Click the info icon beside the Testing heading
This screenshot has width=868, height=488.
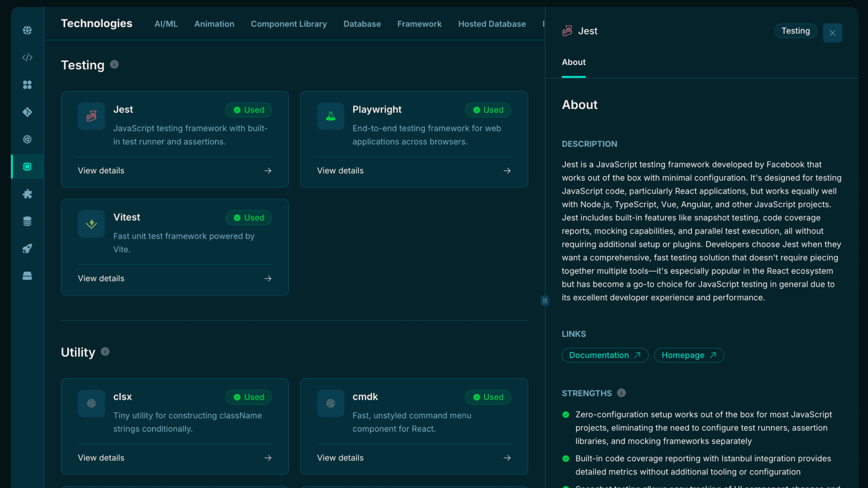(x=114, y=64)
